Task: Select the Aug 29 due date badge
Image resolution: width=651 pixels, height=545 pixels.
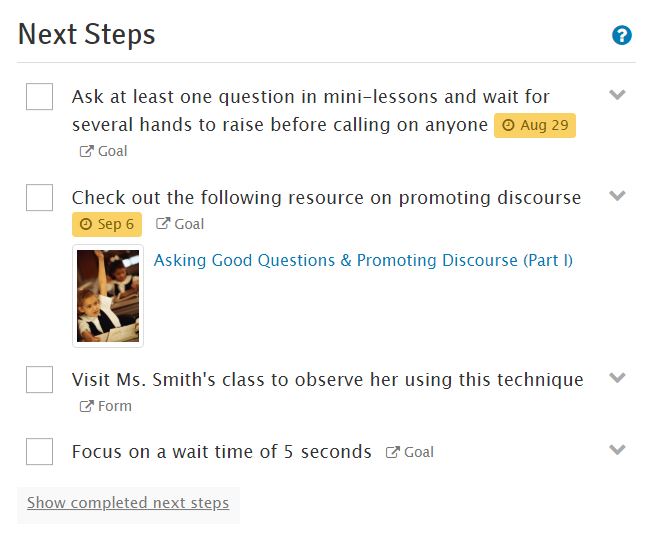Action: pyautogui.click(x=535, y=125)
